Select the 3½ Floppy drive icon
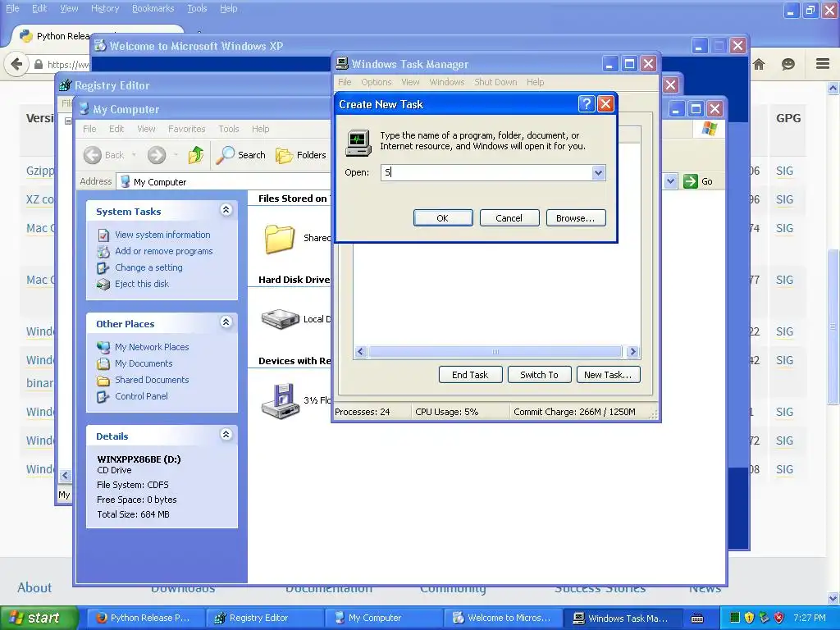The image size is (840, 630). click(280, 400)
